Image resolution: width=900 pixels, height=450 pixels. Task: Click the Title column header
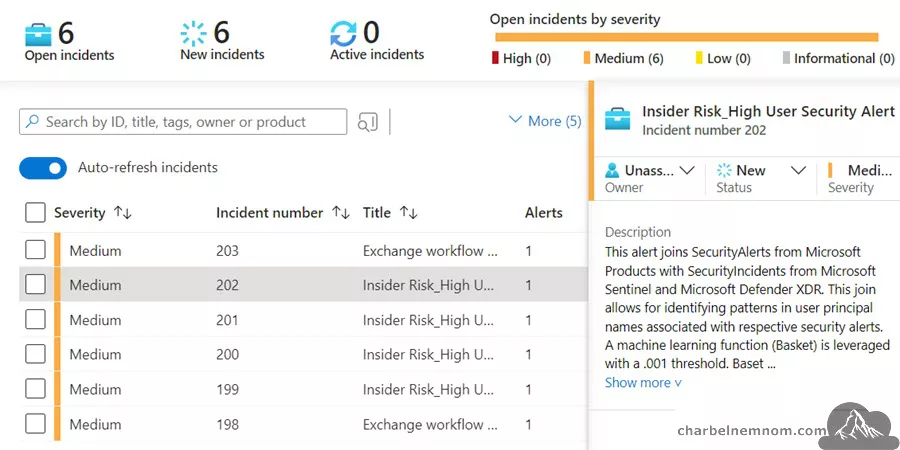[x=377, y=213]
